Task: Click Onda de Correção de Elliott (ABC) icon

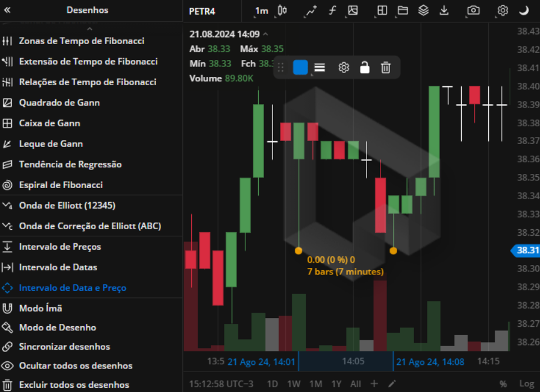Action: point(7,226)
